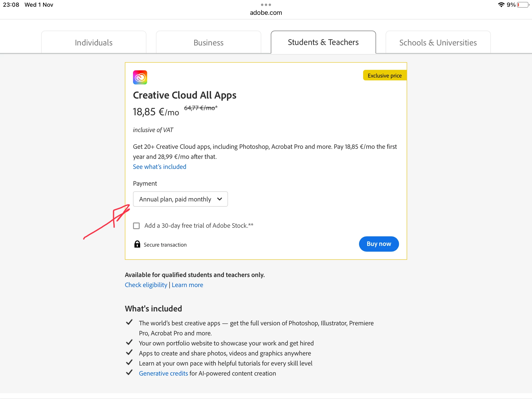Switch to the Business tab
The height and width of the screenshot is (399, 532).
(x=208, y=43)
